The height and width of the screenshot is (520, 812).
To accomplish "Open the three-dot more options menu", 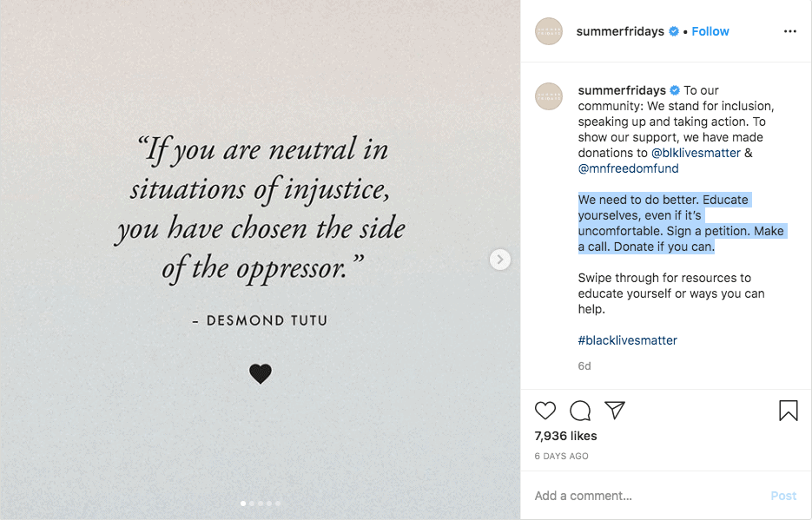I will coord(789,31).
